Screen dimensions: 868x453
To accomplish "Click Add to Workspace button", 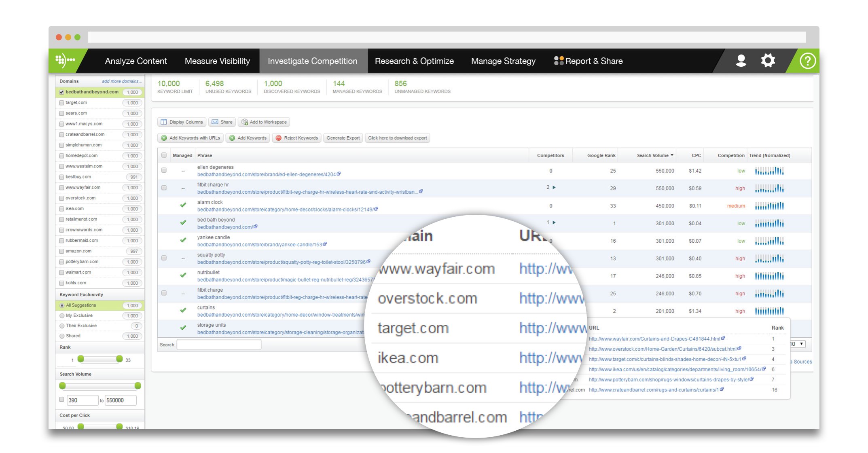I will 264,122.
